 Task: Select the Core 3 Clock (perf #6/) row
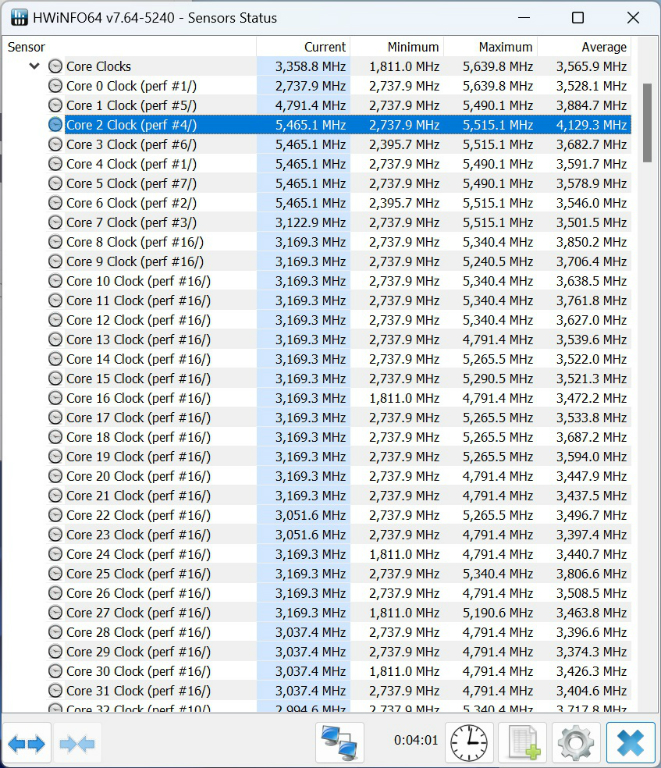pyautogui.click(x=339, y=144)
